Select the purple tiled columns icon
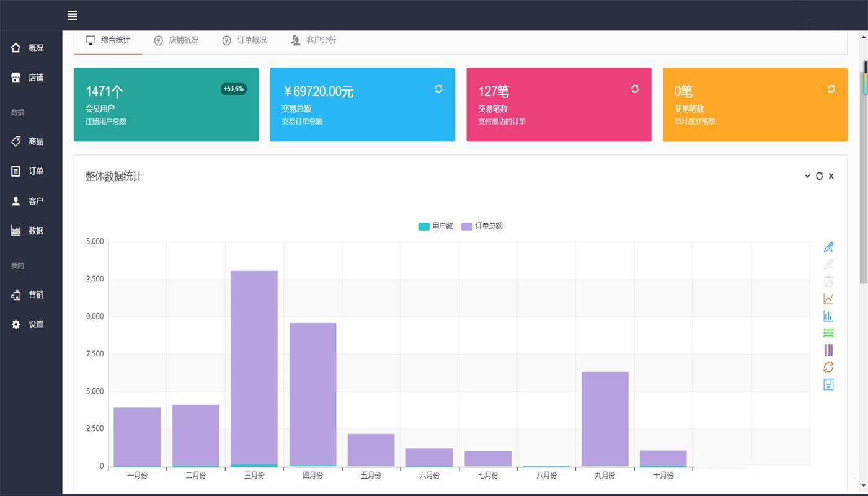 coord(828,350)
